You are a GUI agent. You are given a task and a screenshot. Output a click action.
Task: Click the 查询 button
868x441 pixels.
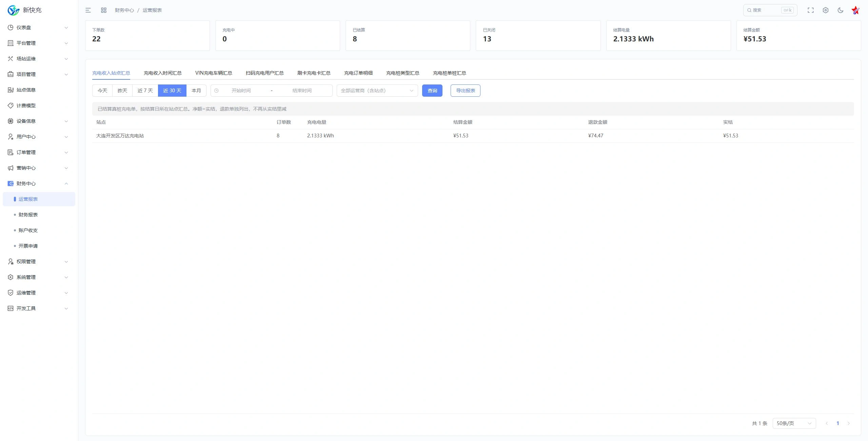(x=432, y=91)
